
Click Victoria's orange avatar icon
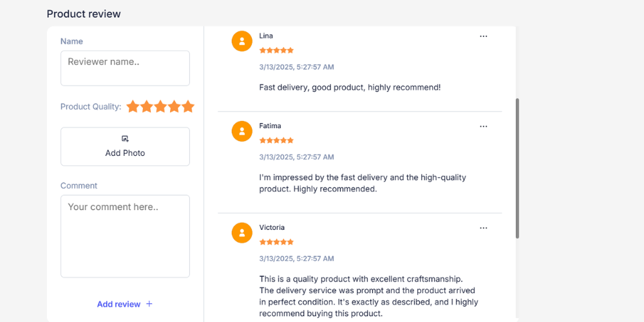point(241,232)
